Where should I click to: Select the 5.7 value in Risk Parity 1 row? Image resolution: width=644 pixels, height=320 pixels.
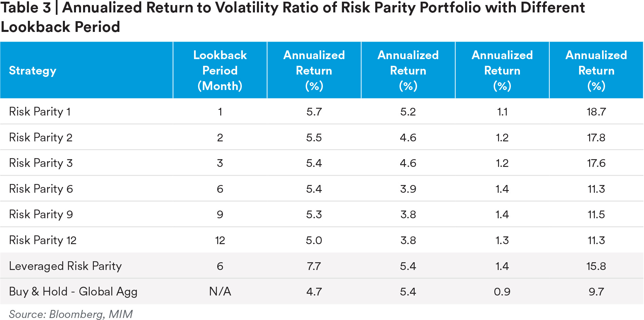(314, 111)
